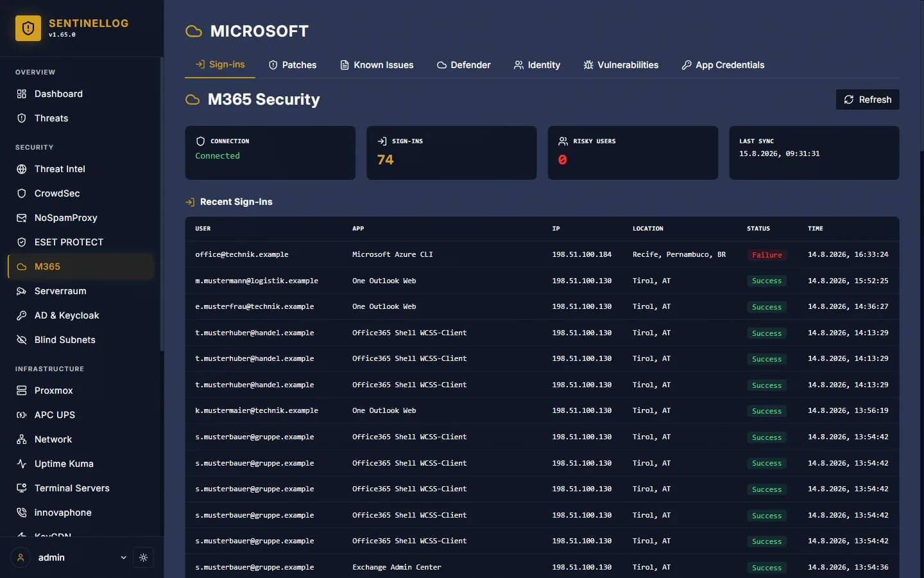The image size is (924, 578).
Task: Open the App Credentials tab
Action: click(723, 65)
